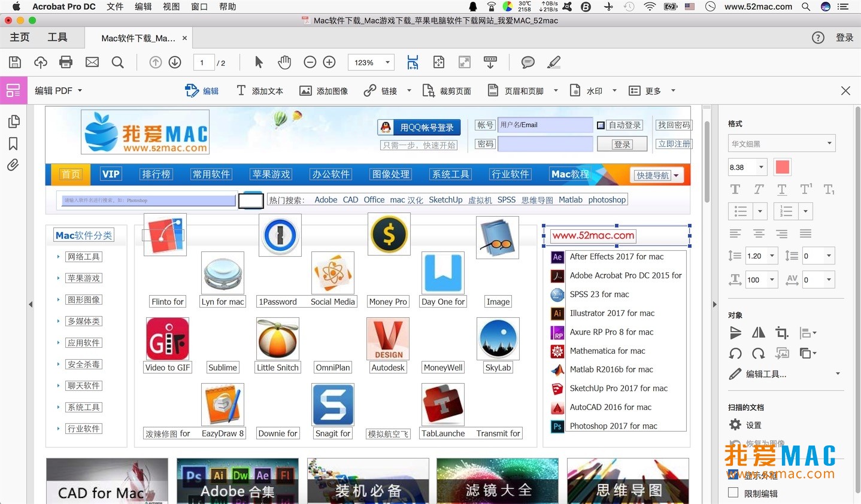The image size is (861, 504).
Task: Apply bold text format icon
Action: pos(735,190)
